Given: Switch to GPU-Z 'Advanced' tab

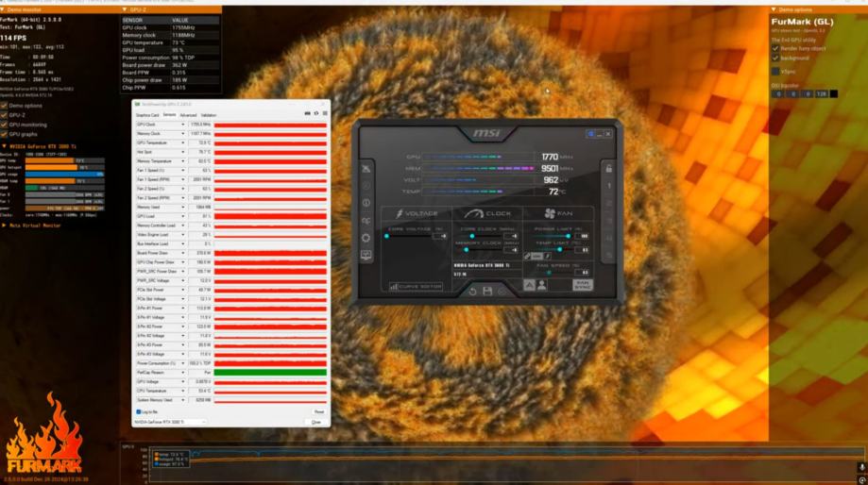Looking at the screenshot, I should tap(188, 115).
